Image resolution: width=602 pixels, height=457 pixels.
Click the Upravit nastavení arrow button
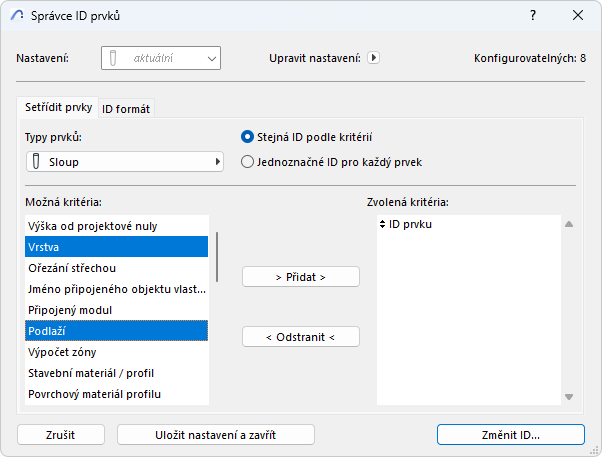[x=374, y=58]
